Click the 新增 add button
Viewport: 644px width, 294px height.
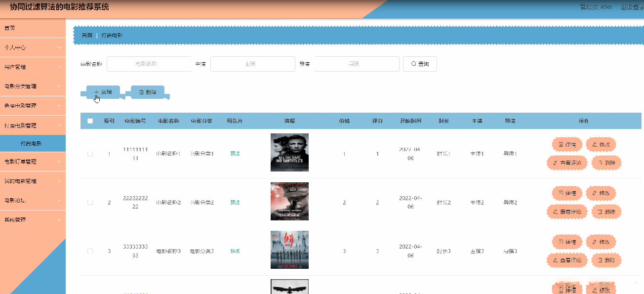pyautogui.click(x=103, y=92)
